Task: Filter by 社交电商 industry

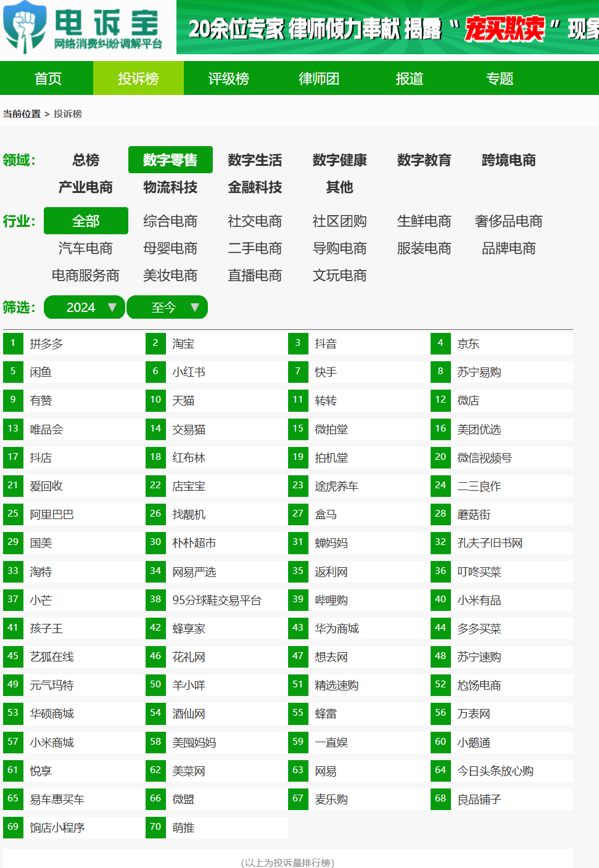Action: coord(255,221)
